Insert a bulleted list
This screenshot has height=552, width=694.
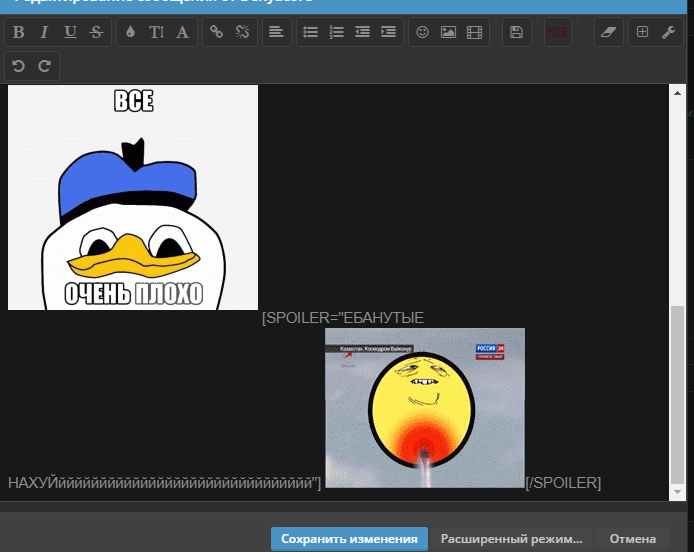310,32
